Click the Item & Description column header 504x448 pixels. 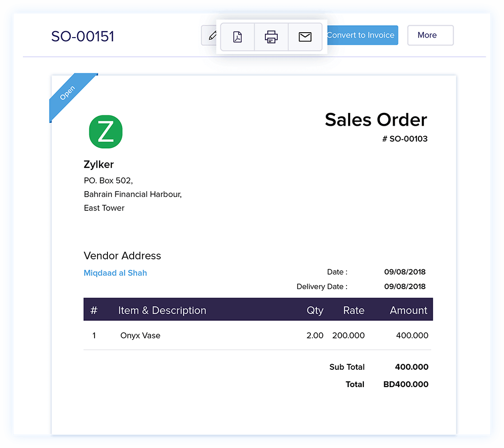pos(162,310)
